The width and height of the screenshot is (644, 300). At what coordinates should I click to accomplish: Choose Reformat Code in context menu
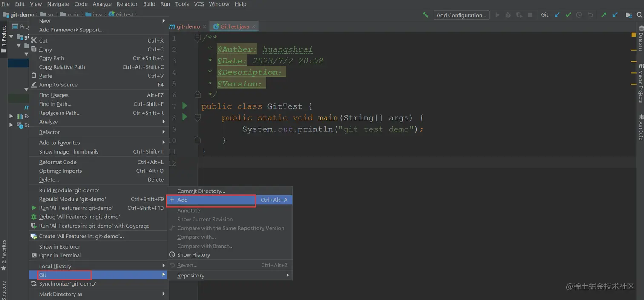point(98,162)
